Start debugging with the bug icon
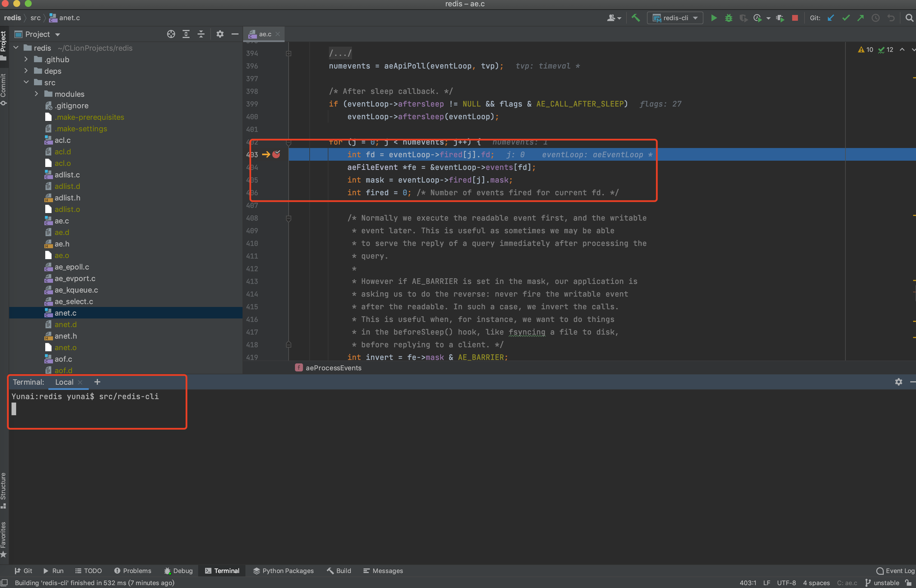The width and height of the screenshot is (916, 588). [728, 18]
